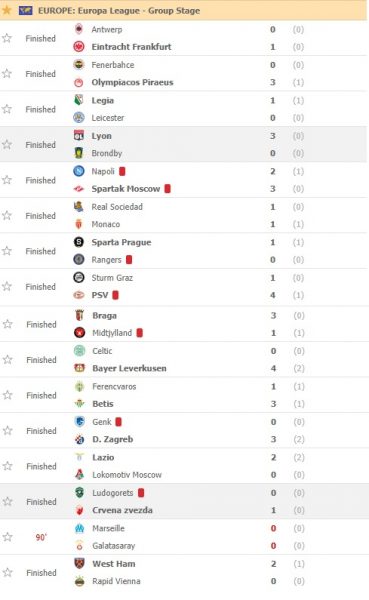This screenshot has width=369, height=600.
Task: Toggle favorite star for Europa League header
Action: [x=7, y=10]
